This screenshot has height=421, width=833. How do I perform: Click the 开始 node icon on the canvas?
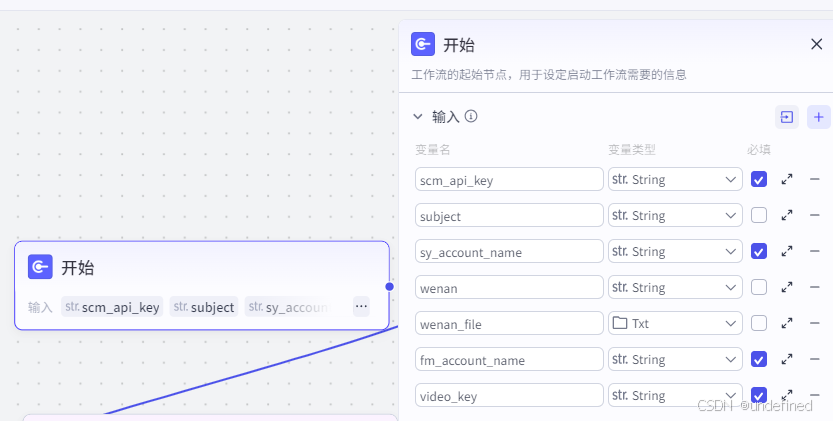click(x=40, y=267)
